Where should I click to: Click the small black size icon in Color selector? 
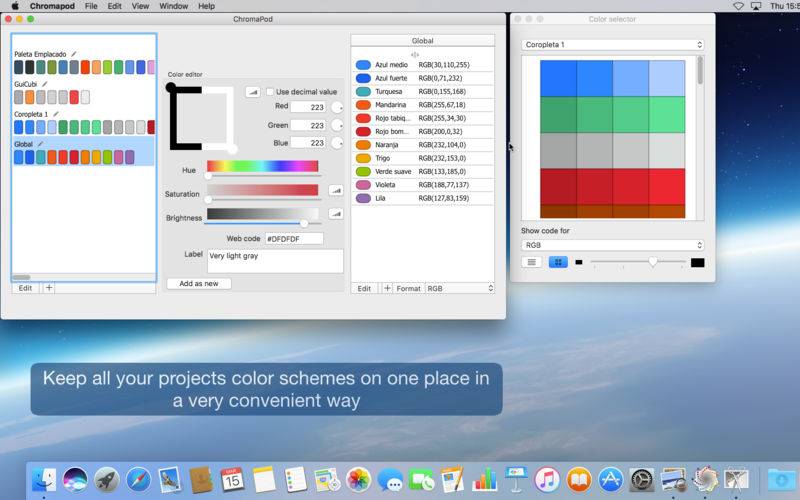point(579,262)
